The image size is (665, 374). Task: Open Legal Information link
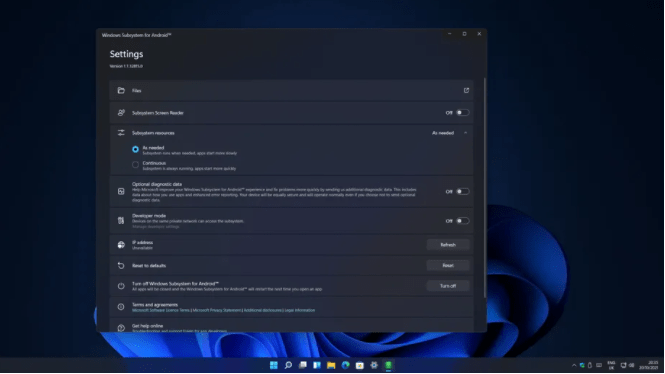[300, 310]
